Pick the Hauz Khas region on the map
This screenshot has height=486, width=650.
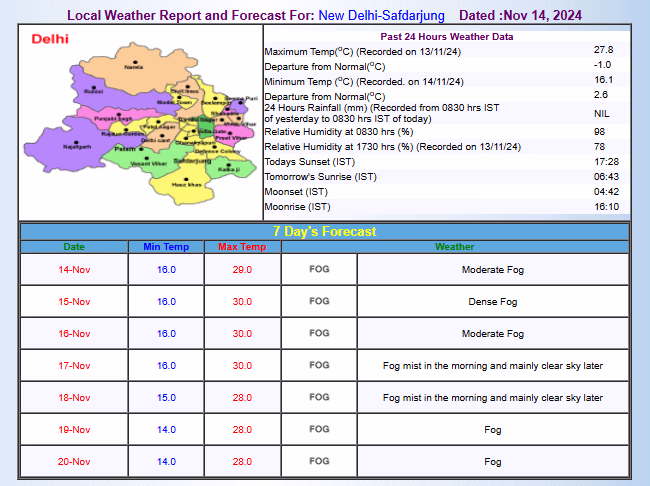coord(180,183)
